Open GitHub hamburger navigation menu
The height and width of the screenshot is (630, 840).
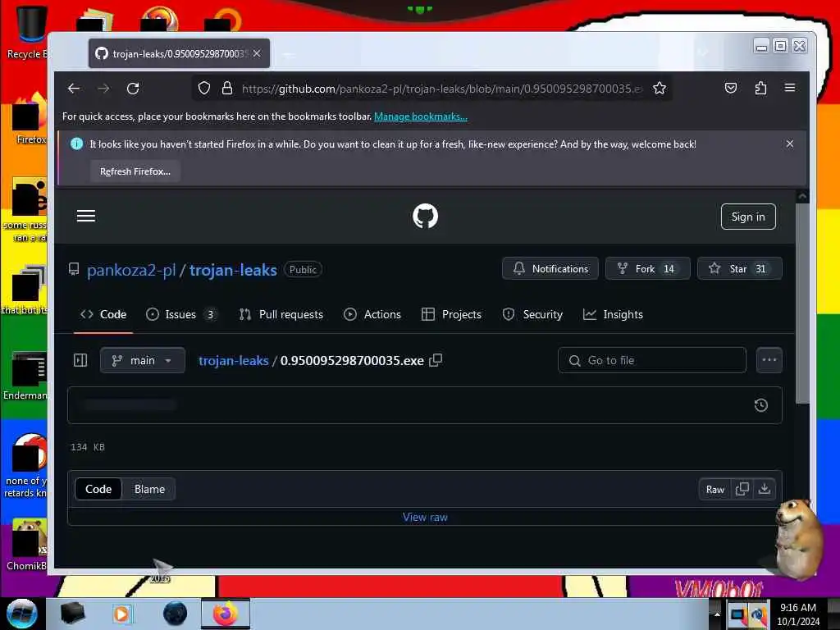pos(85,216)
